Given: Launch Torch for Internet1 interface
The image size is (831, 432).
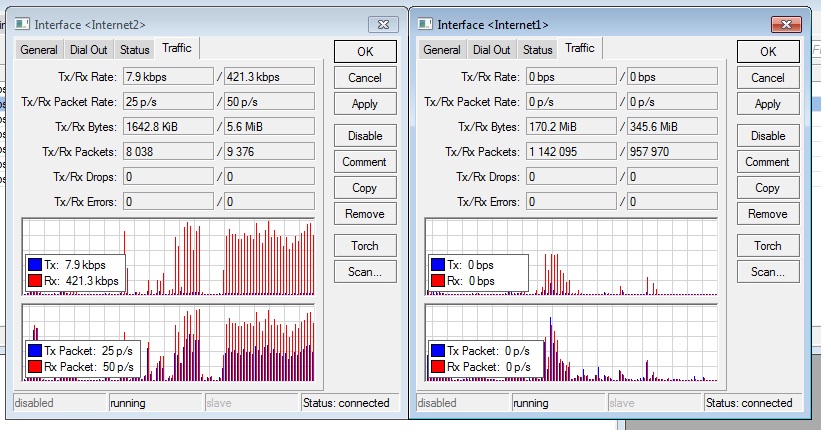Looking at the screenshot, I should (768, 245).
